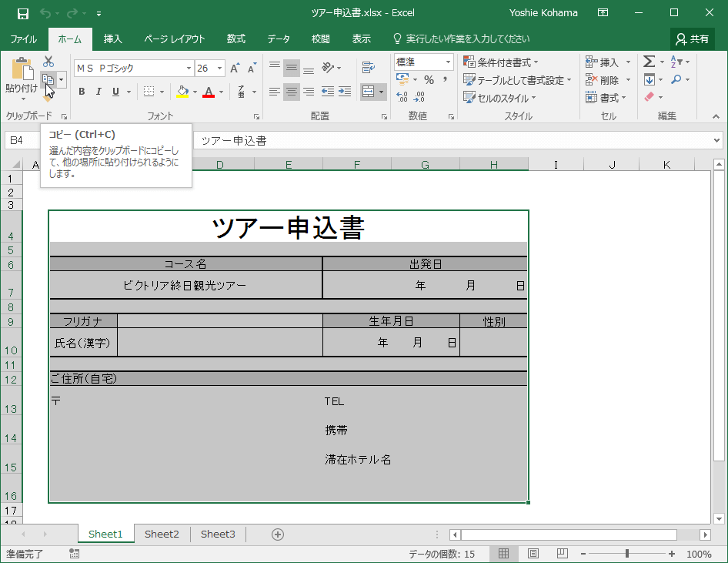Collapse the ribbon with the up chevron
This screenshot has width=728, height=563.
click(x=716, y=116)
